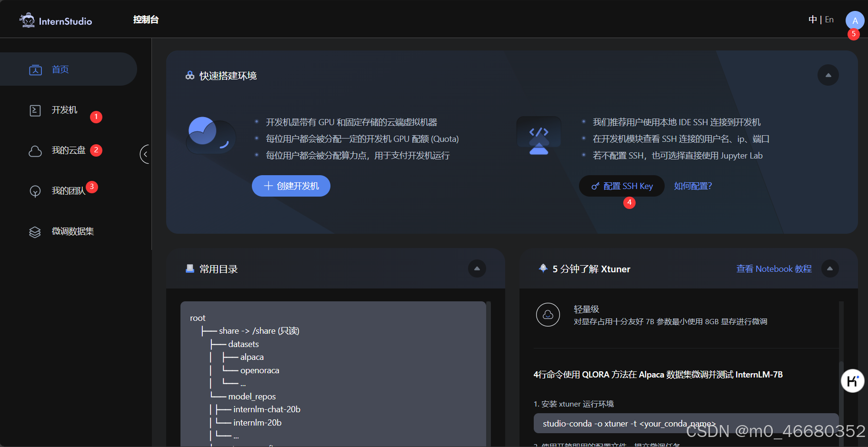This screenshot has width=868, height=447.
Task: Click the 我的团队 team icon
Action: [x=35, y=191]
